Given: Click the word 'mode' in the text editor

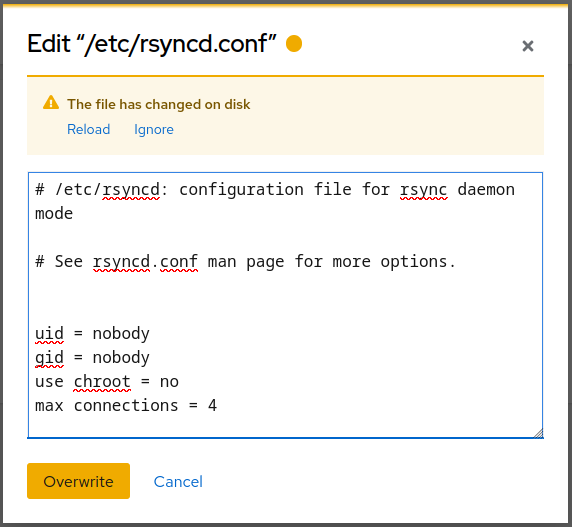Looking at the screenshot, I should (54, 214).
